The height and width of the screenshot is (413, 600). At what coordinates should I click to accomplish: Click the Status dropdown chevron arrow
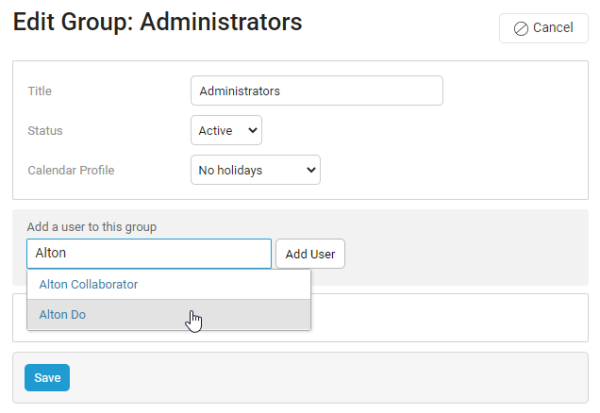click(251, 130)
